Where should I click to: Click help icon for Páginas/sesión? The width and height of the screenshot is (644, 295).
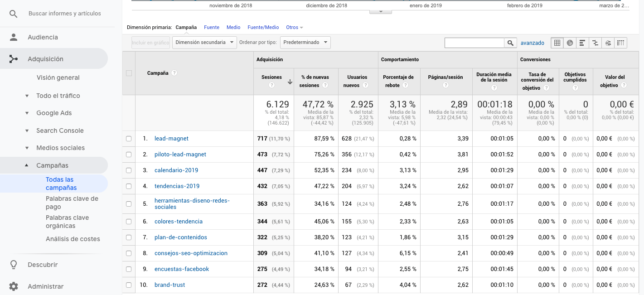(445, 85)
